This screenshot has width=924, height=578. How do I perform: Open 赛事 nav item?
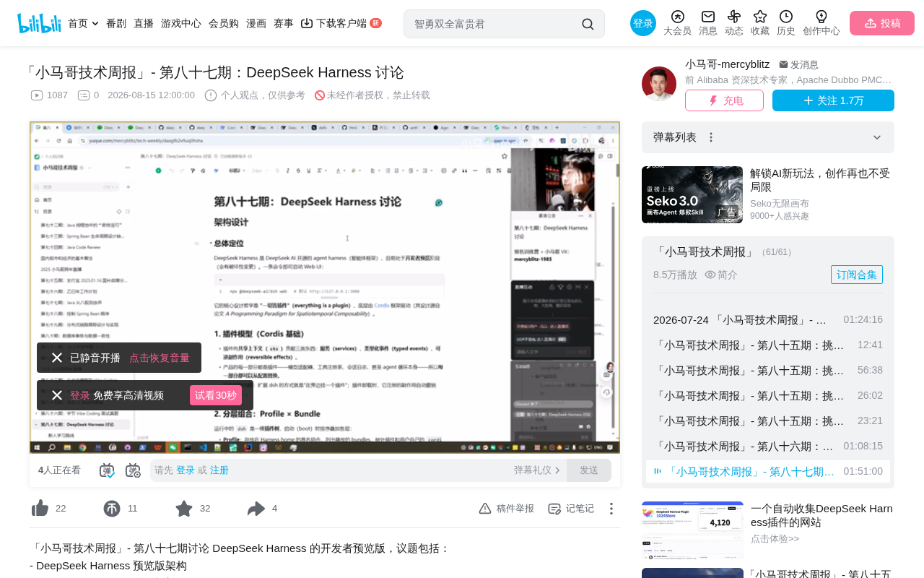284,23
